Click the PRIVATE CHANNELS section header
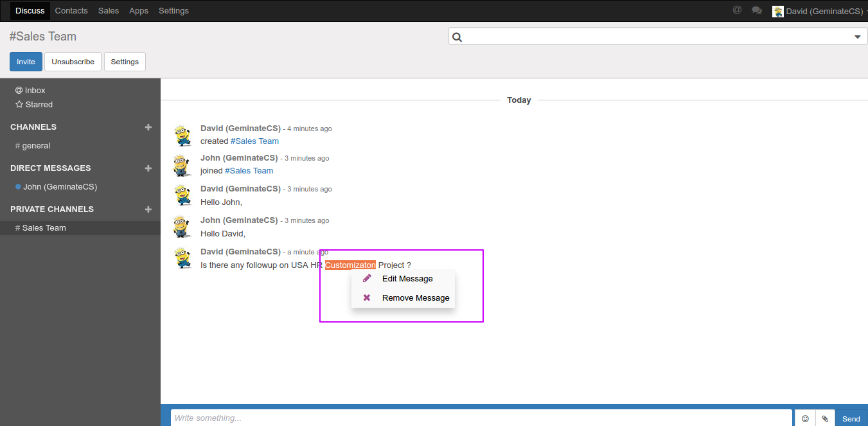The width and height of the screenshot is (868, 426). [52, 209]
